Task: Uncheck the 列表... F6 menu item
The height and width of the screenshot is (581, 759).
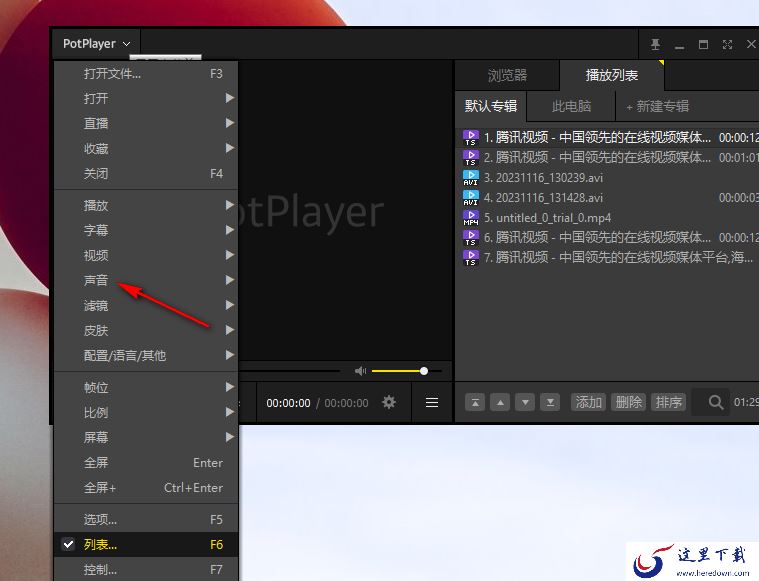Action: coord(146,545)
